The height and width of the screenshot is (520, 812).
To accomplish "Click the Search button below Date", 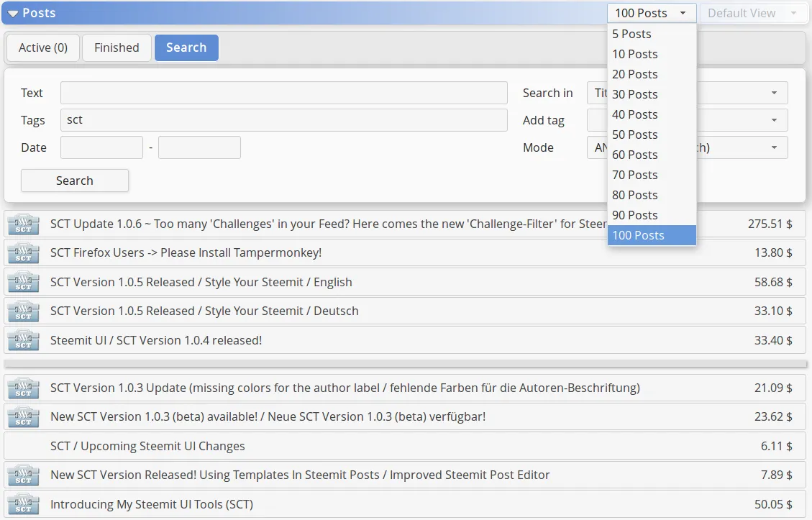I will point(75,181).
